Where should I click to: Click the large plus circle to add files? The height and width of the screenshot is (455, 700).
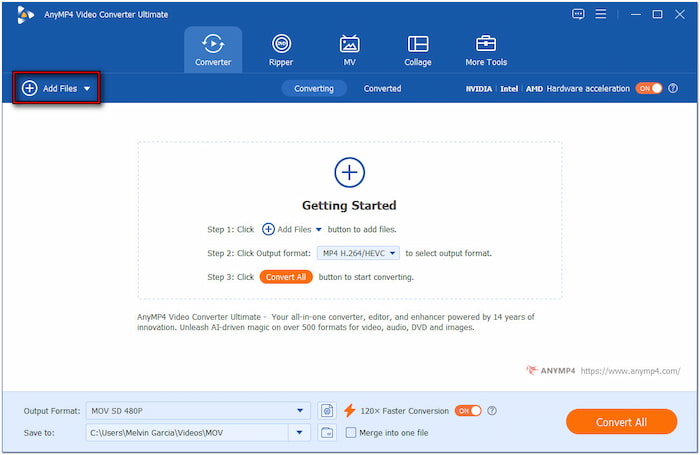350,172
